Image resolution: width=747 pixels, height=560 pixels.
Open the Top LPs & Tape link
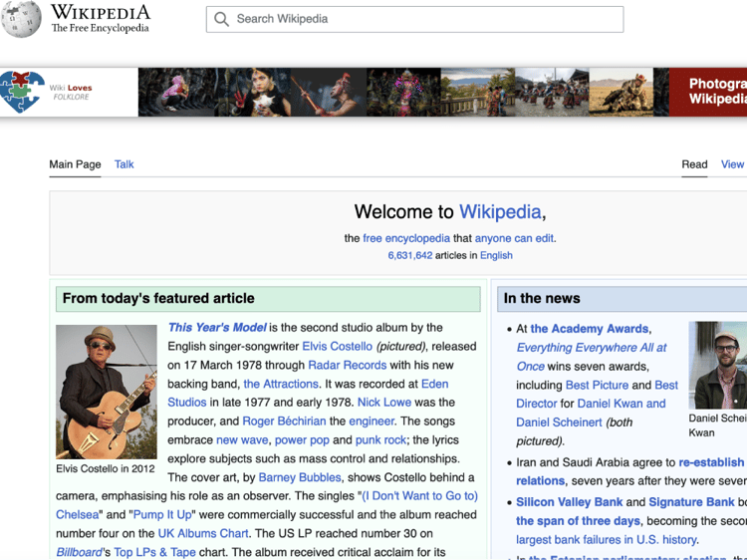154,552
